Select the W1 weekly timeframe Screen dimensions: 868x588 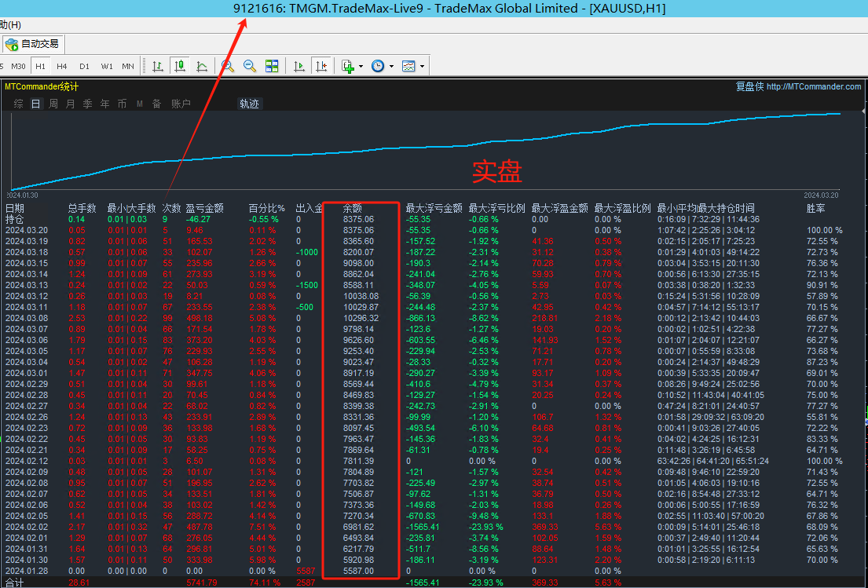tap(106, 67)
